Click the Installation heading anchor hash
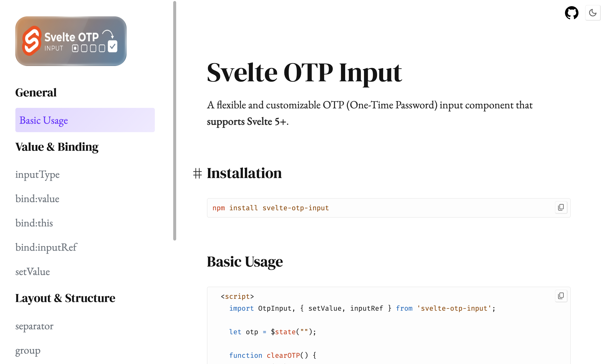The height and width of the screenshot is (364, 601). click(198, 174)
